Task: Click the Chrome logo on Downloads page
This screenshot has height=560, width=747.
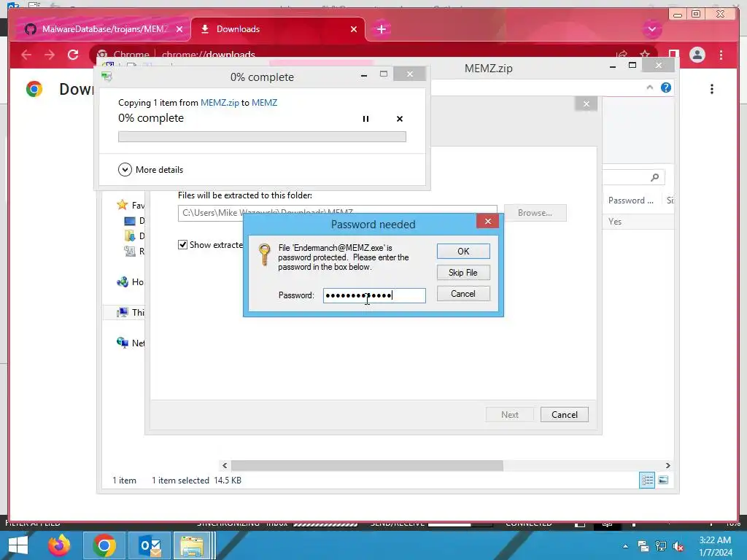Action: click(x=34, y=89)
